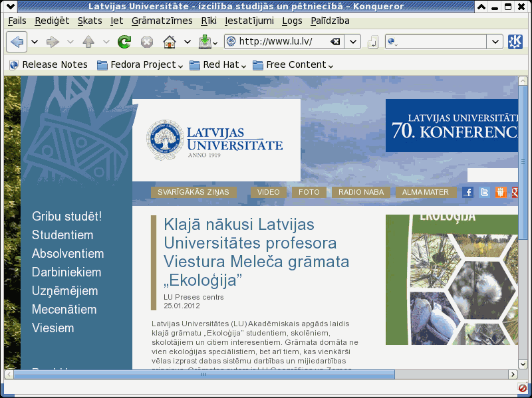Click the VIDEO button
The width and height of the screenshot is (532, 398).
coord(269,192)
